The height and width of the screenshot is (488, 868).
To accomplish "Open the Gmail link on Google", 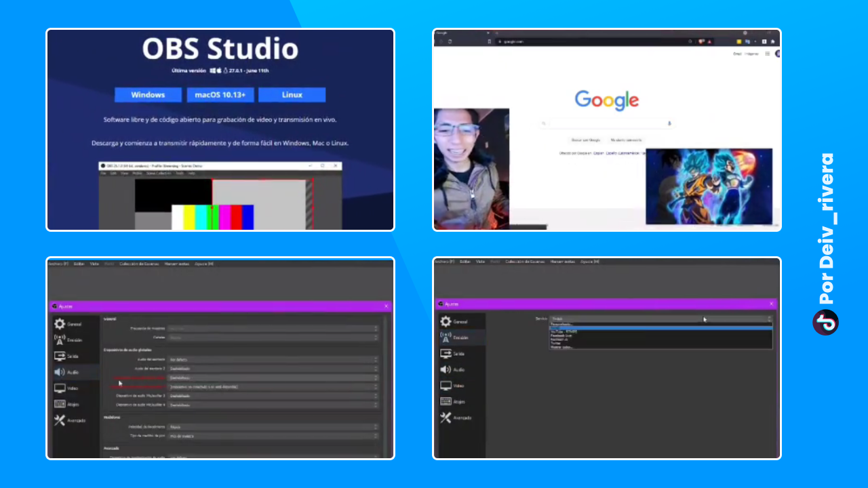I will pos(737,54).
